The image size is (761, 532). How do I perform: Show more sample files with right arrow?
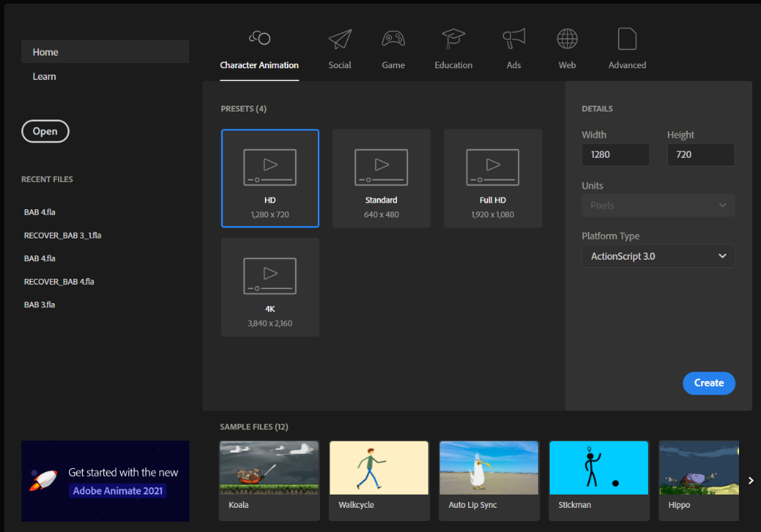coord(751,481)
